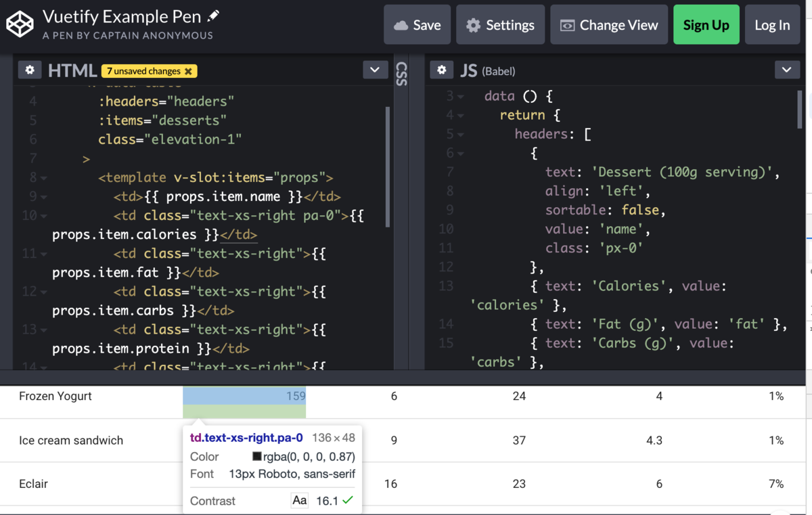Click the Log In button
This screenshot has width=812, height=515.
coord(772,25)
